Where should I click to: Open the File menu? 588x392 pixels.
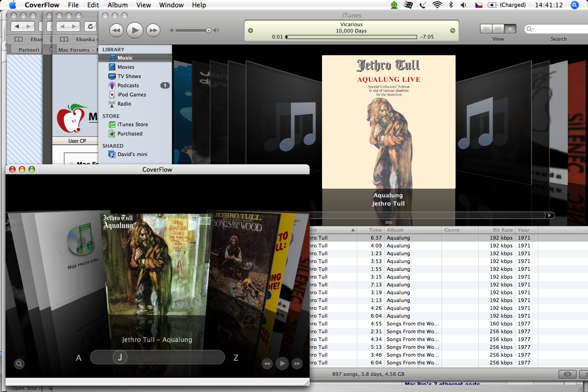point(73,5)
